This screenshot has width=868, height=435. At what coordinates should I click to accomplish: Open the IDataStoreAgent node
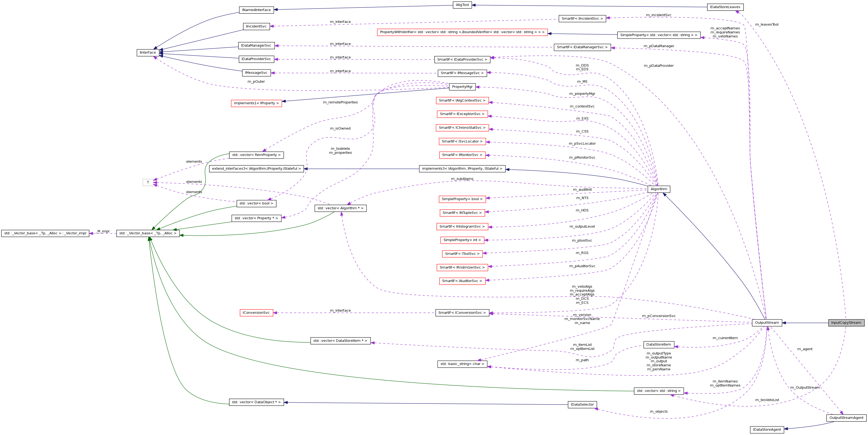click(x=767, y=429)
